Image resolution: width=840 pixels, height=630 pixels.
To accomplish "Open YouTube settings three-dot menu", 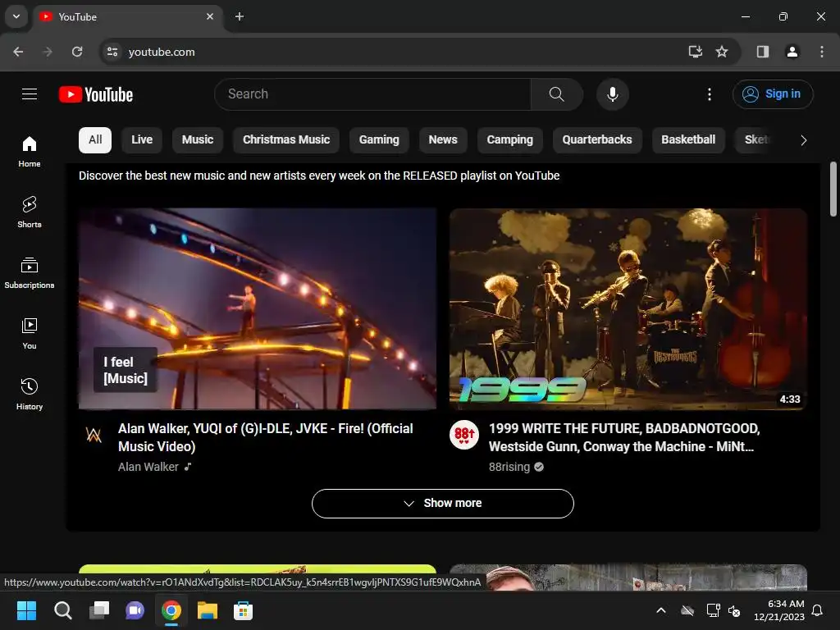I will [x=710, y=94].
